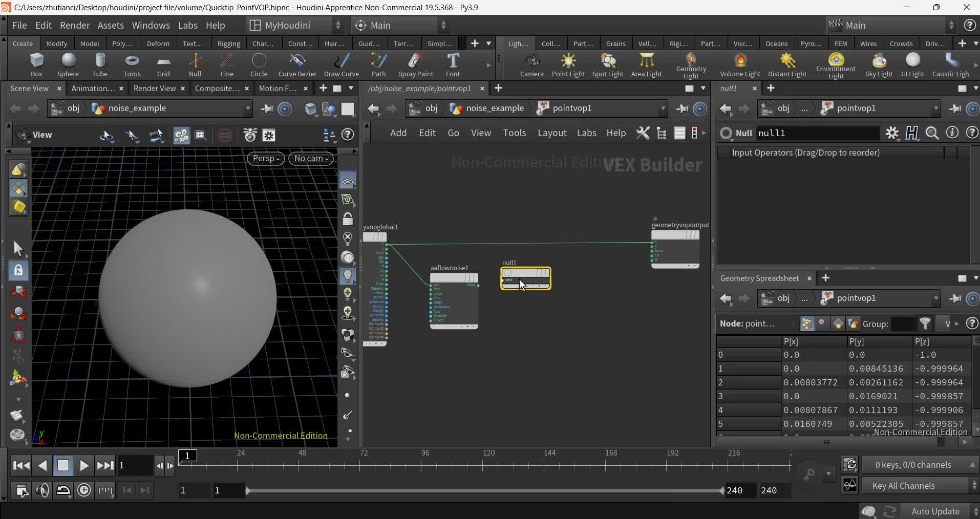980x519 pixels.
Task: Toggle the viewport lock selection icon
Action: point(18,270)
